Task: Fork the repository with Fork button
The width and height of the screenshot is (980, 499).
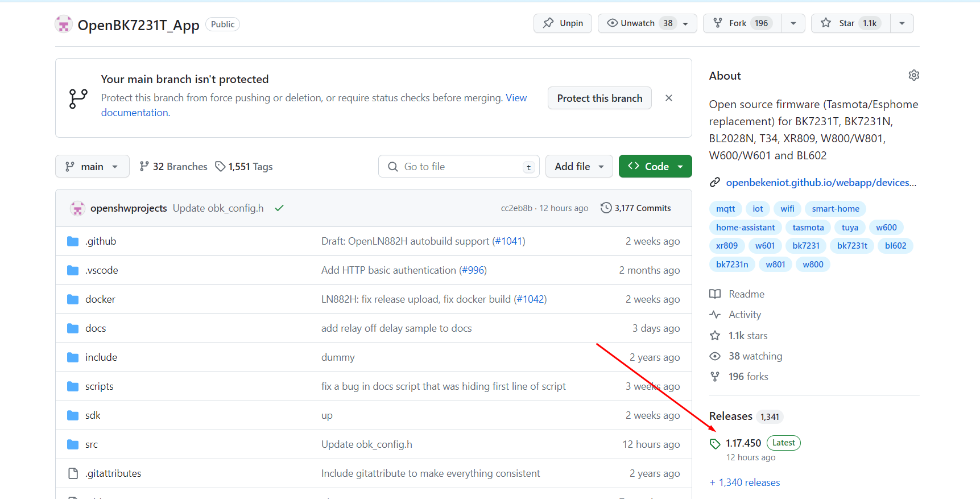Action: pos(742,23)
